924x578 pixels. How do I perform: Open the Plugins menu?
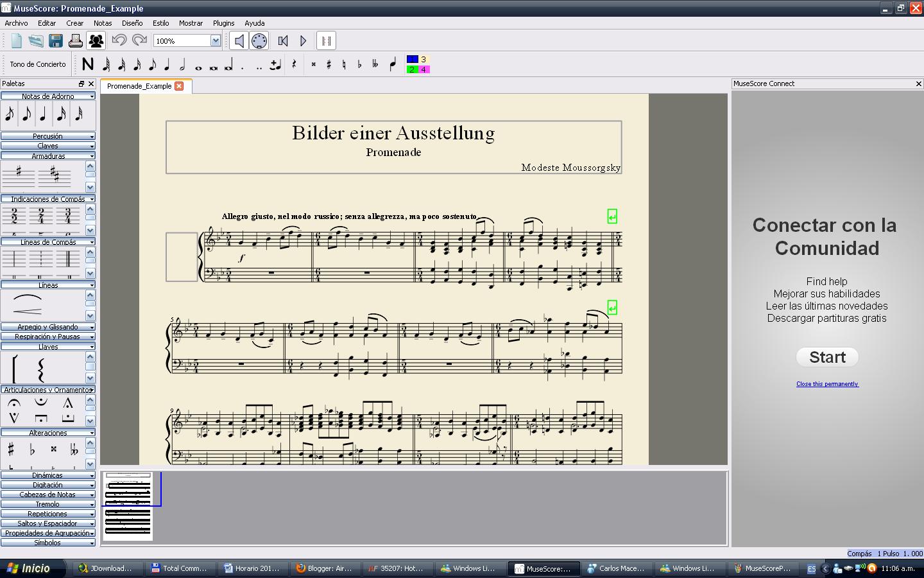pyautogui.click(x=223, y=23)
